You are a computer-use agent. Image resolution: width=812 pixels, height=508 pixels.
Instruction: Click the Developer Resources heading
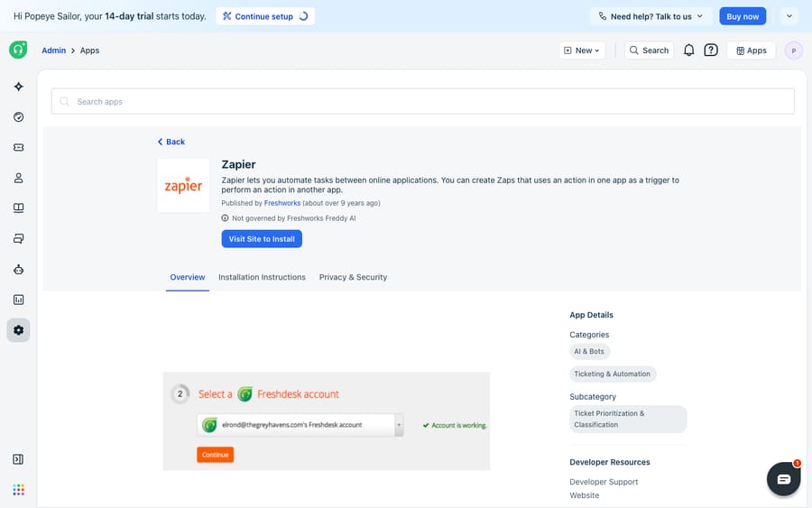610,462
